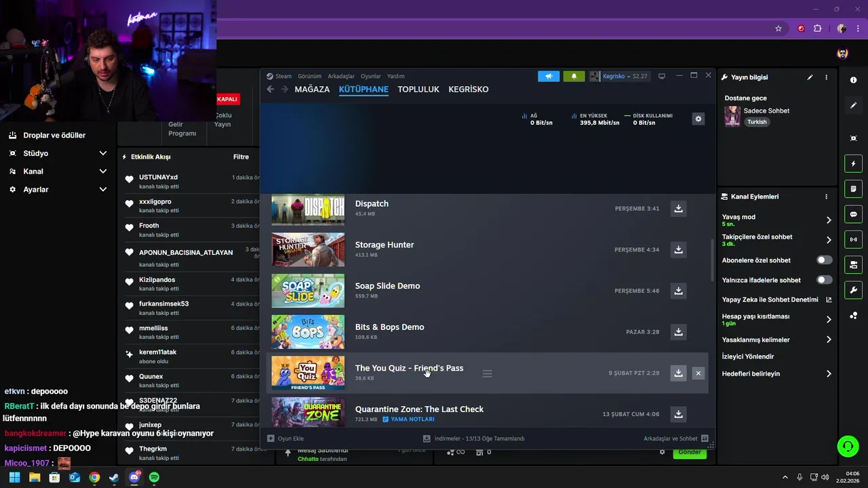The width and height of the screenshot is (868, 488).
Task: Click the Steam announcements megaphone button
Action: [x=549, y=76]
